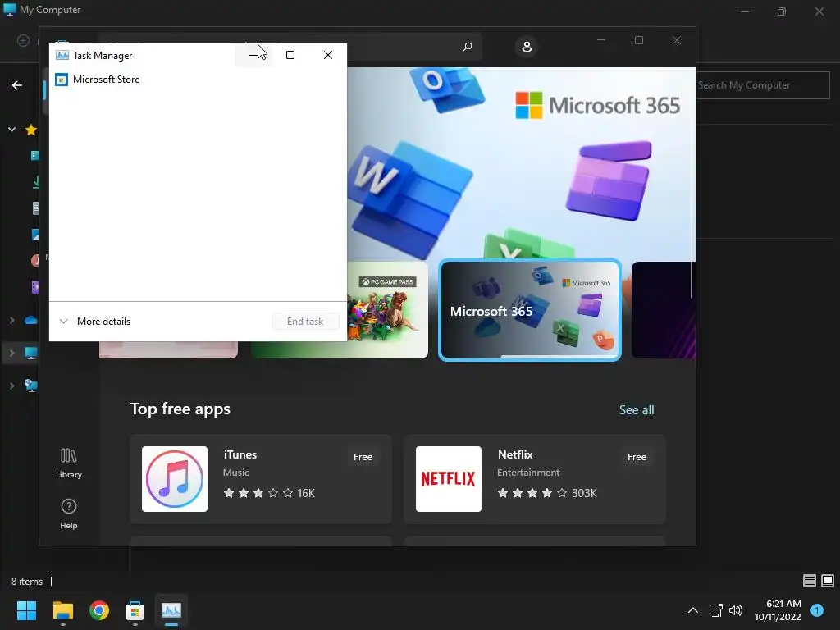This screenshot has width=840, height=630.
Task: Click back arrow in My Computer window
Action: pyautogui.click(x=17, y=85)
